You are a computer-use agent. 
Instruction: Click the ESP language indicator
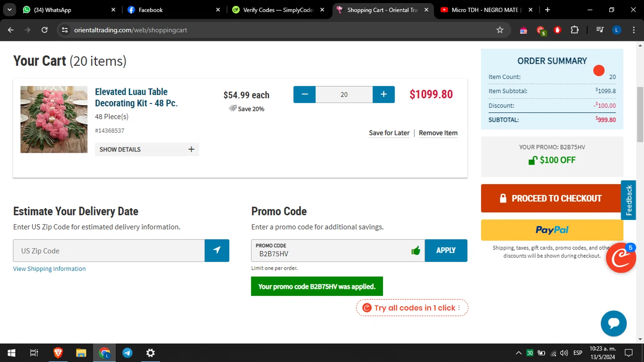coord(578,353)
